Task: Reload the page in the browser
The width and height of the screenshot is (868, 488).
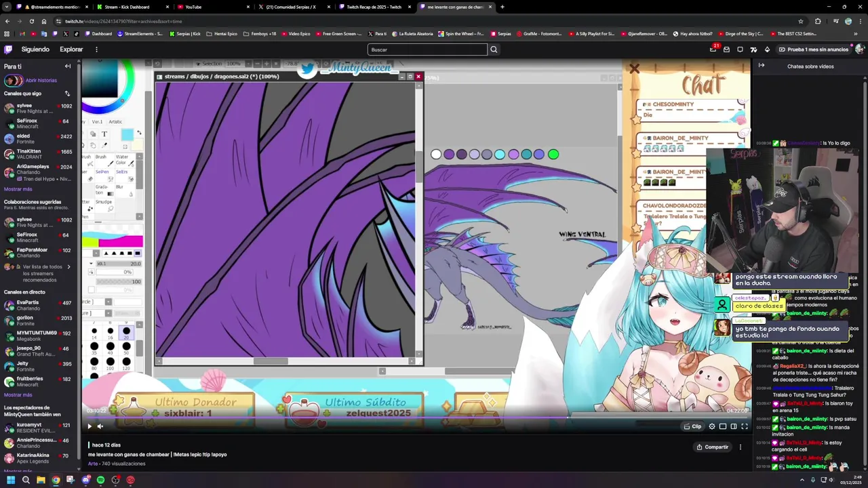Action: pos(32,21)
